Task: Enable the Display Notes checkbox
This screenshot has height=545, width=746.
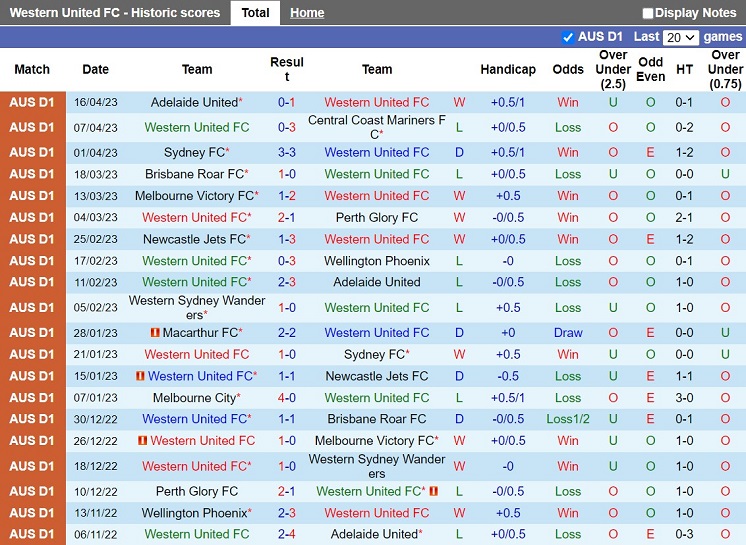Action: pyautogui.click(x=648, y=13)
